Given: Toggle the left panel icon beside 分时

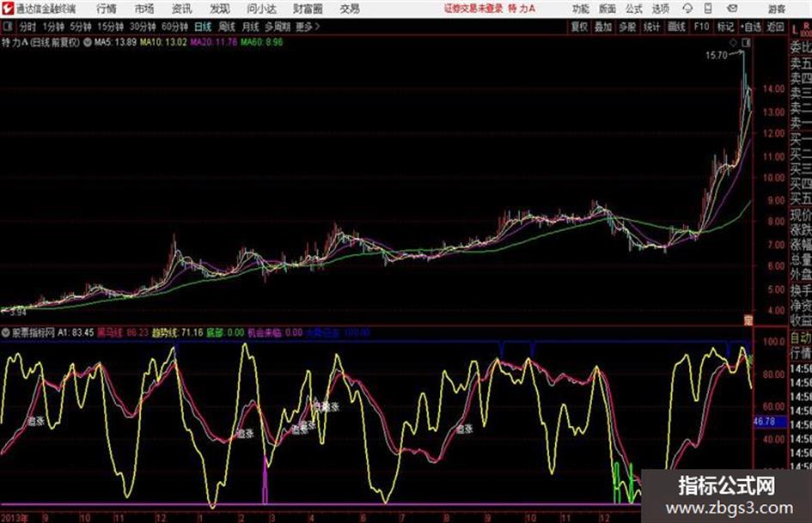Looking at the screenshot, I should coord(7,27).
